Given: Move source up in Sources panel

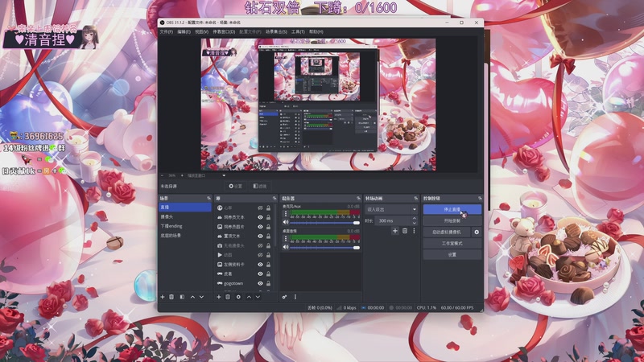Looking at the screenshot, I should (249, 297).
